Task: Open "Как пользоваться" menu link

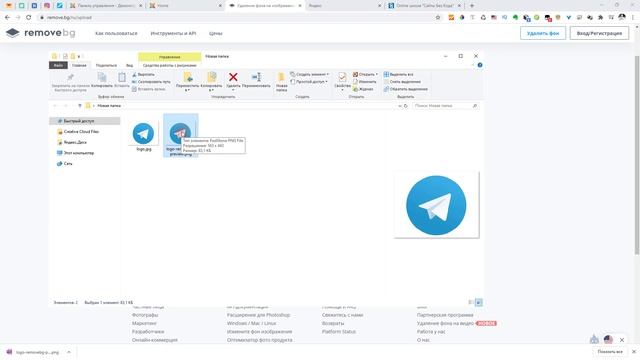Action: 116,33
